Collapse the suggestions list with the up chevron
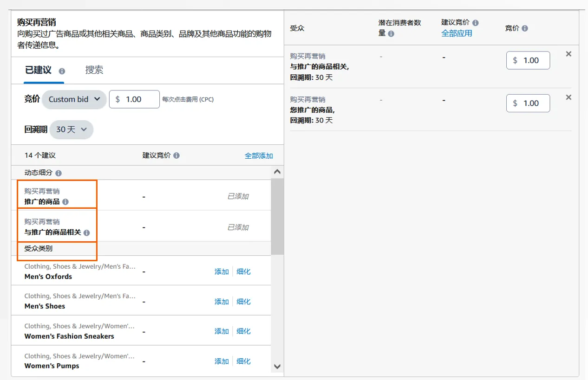588x380 pixels. pyautogui.click(x=277, y=171)
